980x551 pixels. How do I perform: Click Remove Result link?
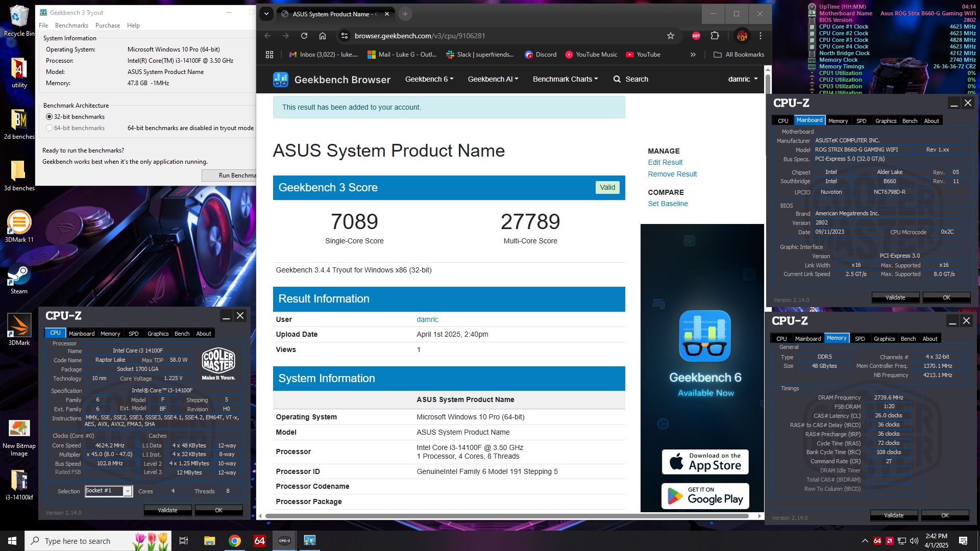(x=672, y=174)
